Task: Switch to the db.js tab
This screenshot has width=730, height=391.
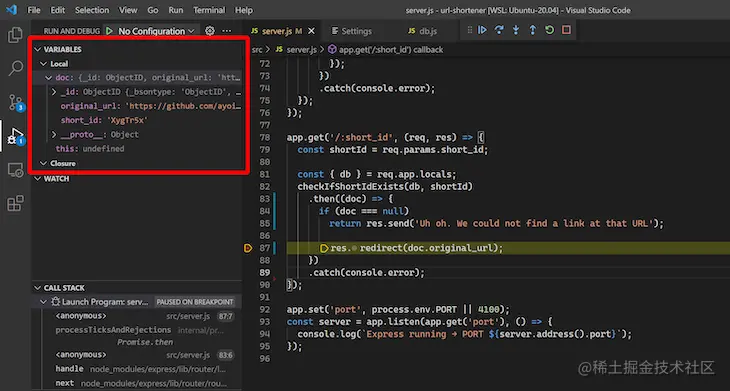Action: click(422, 31)
